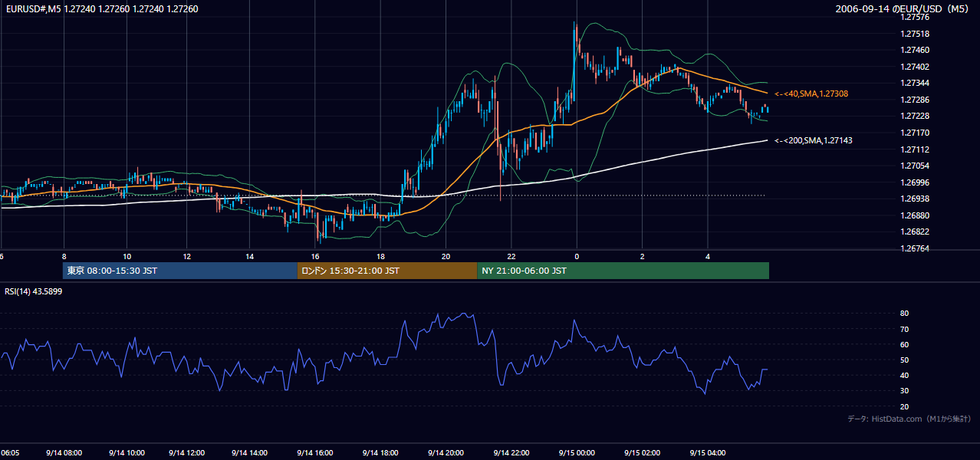Click hour label 22 under price chart
Image resolution: width=980 pixels, height=460 pixels.
(511, 256)
